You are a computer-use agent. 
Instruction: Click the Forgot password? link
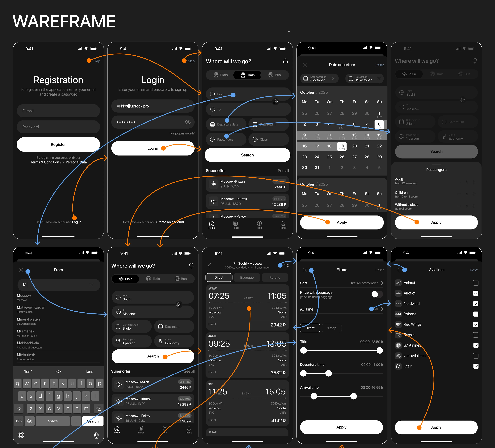pos(182,133)
